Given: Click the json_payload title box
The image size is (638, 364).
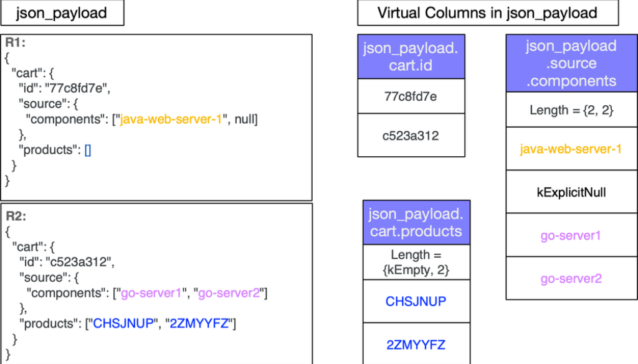Looking at the screenshot, I should tap(62, 12).
